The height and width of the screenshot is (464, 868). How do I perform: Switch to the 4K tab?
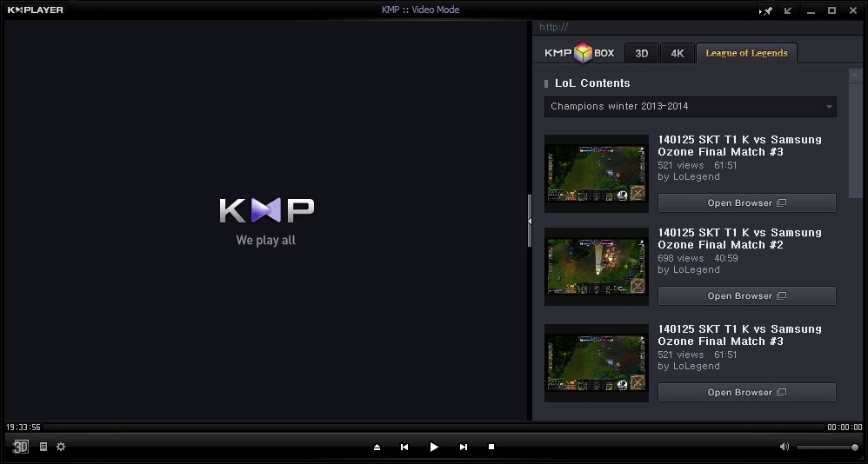tap(678, 53)
